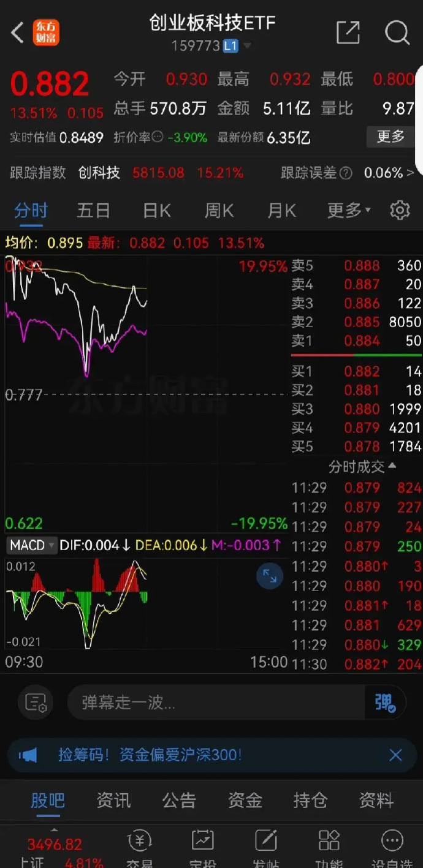Tap the 弹幕走一波 input field
The height and width of the screenshot is (868, 423).
(216, 703)
